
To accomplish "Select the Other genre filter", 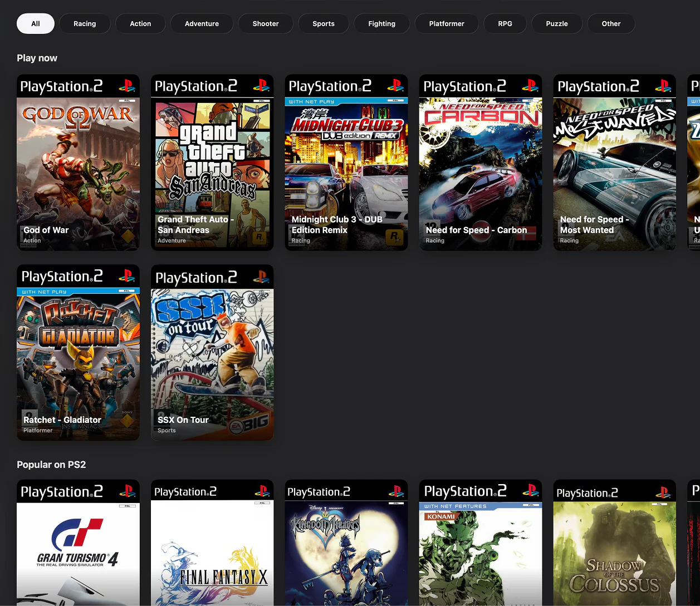I will click(x=611, y=23).
